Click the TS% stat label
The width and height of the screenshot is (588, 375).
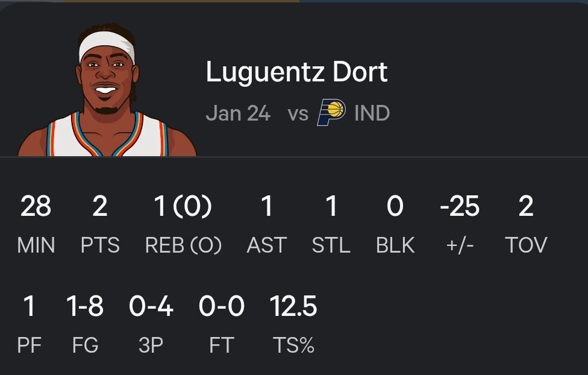click(x=293, y=345)
